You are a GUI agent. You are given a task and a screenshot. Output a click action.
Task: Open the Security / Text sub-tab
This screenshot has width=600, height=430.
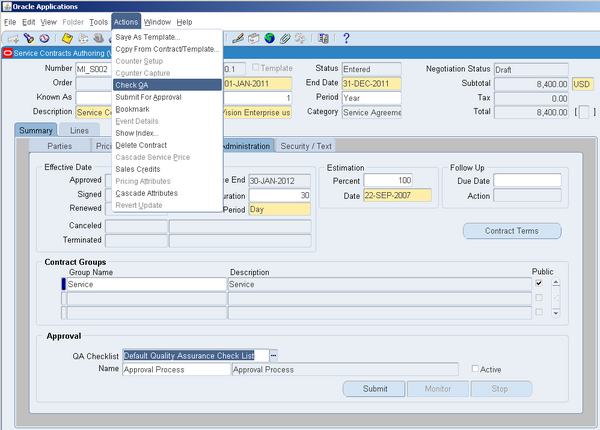pos(306,146)
